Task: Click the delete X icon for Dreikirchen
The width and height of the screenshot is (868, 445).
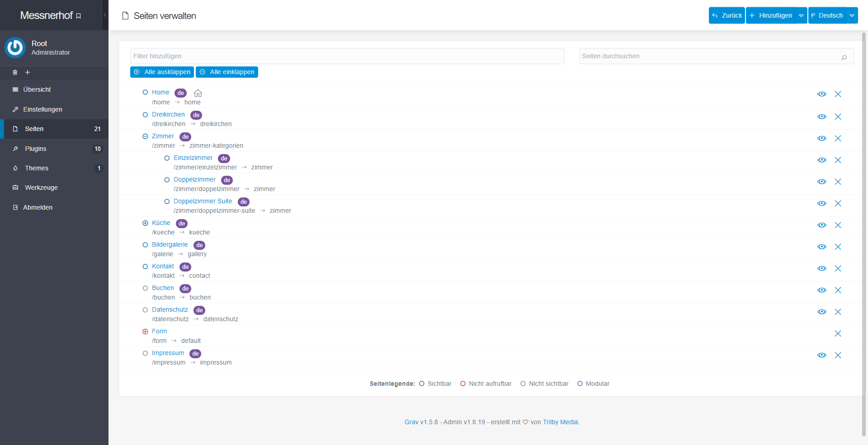Action: tap(838, 117)
